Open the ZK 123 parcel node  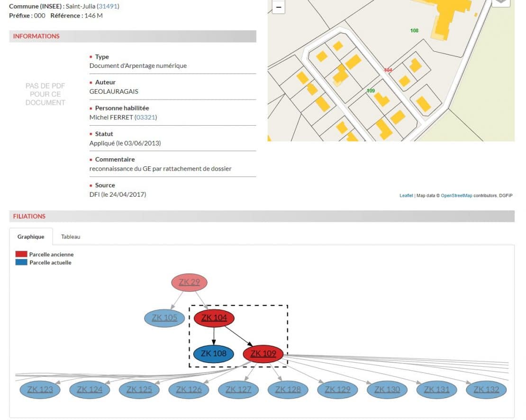[40, 390]
